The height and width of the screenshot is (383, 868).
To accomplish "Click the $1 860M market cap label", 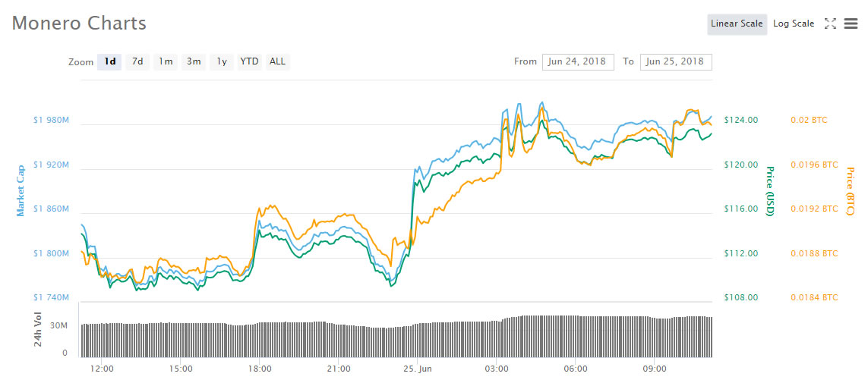I will [x=51, y=209].
